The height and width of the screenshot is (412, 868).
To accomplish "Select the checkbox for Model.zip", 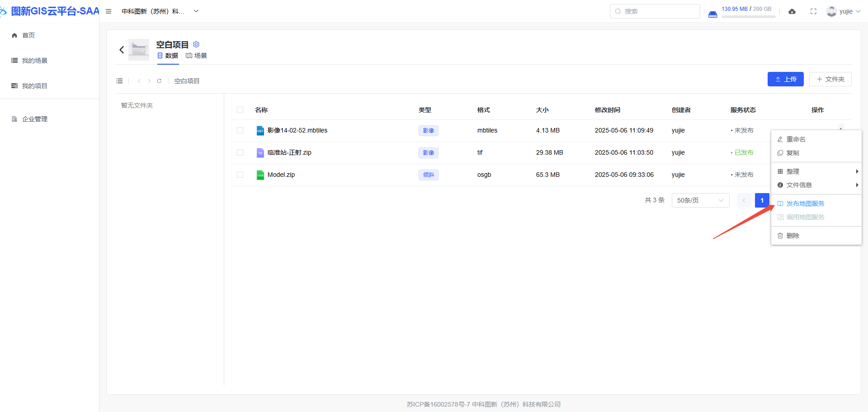I will (x=240, y=175).
